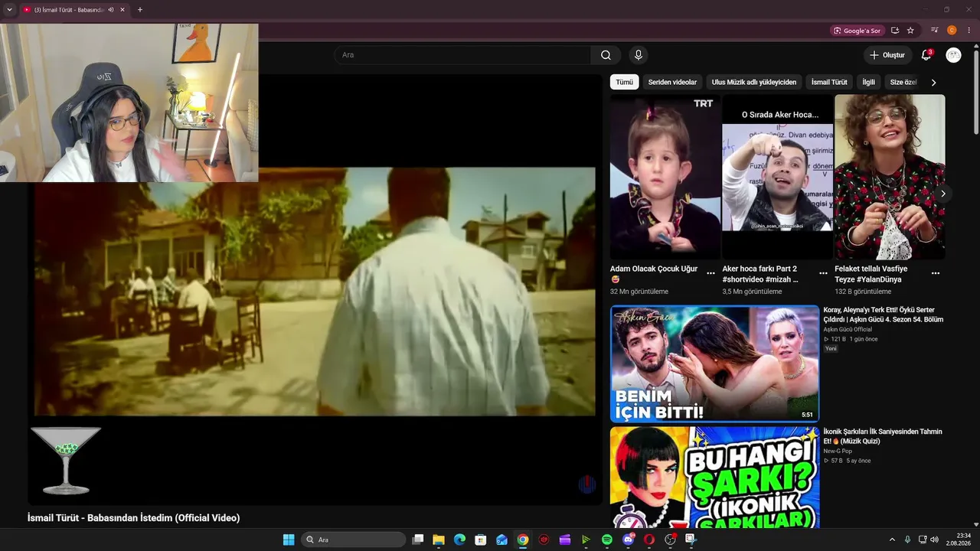Open Discord from the taskbar
The height and width of the screenshot is (551, 980).
coord(629,540)
